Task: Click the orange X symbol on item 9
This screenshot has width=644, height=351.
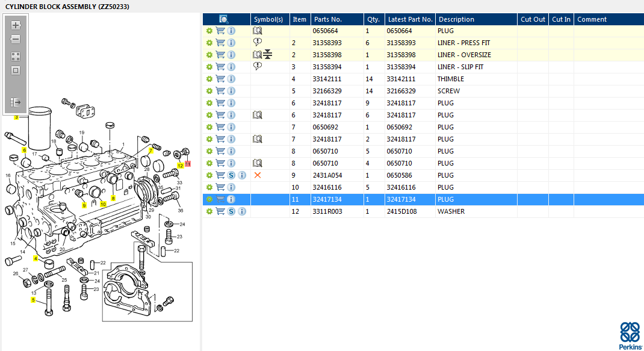Action: 258,175
